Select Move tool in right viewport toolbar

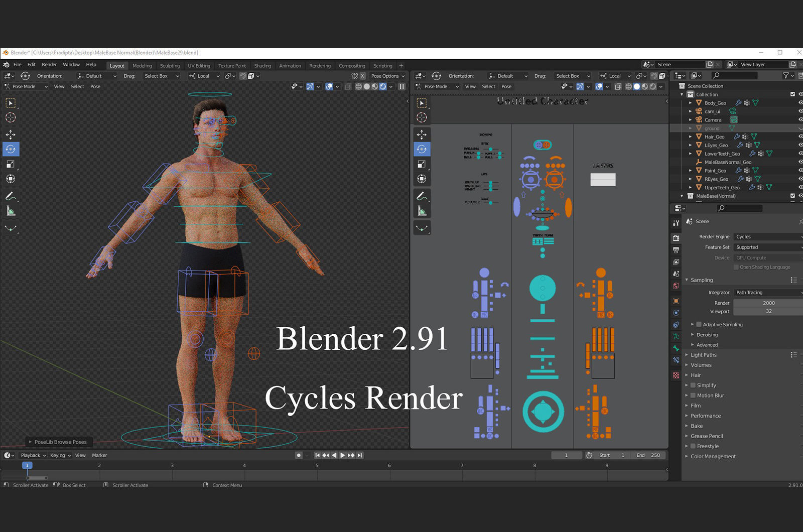pos(422,135)
